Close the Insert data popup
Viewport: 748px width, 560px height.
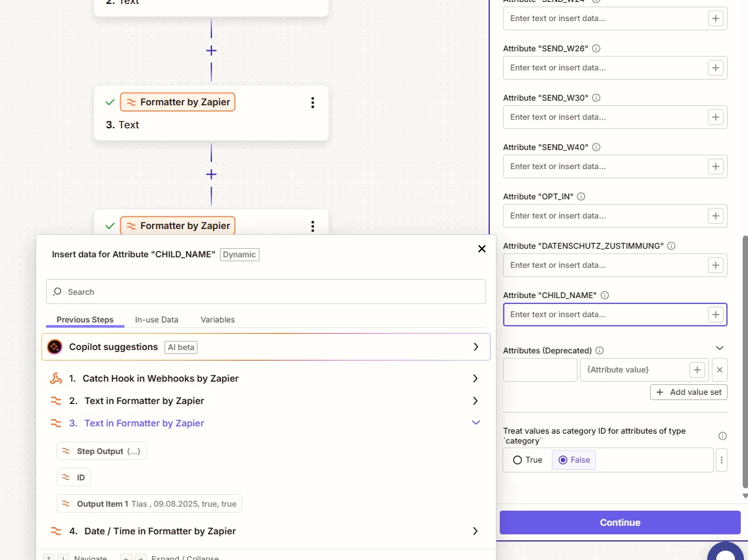[x=482, y=249]
